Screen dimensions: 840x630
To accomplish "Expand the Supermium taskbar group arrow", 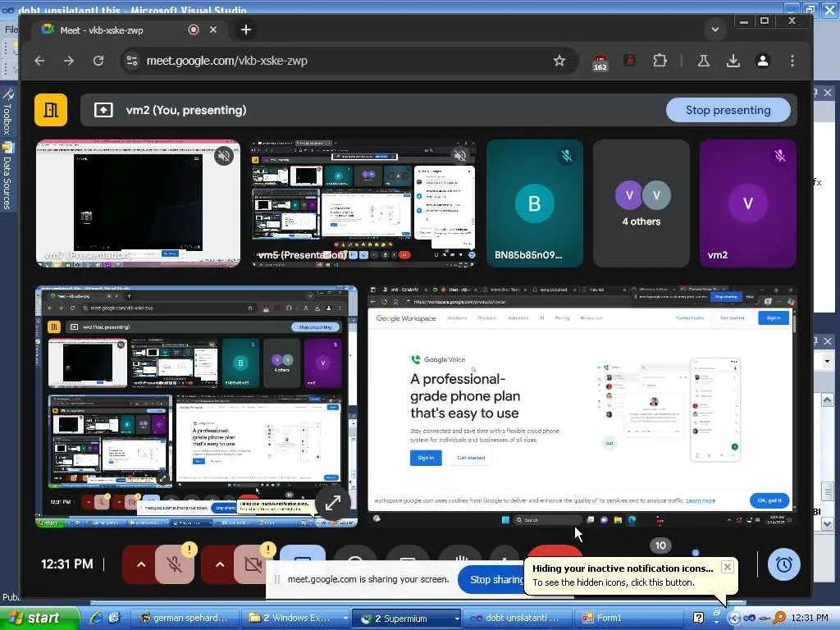I will 457,619.
